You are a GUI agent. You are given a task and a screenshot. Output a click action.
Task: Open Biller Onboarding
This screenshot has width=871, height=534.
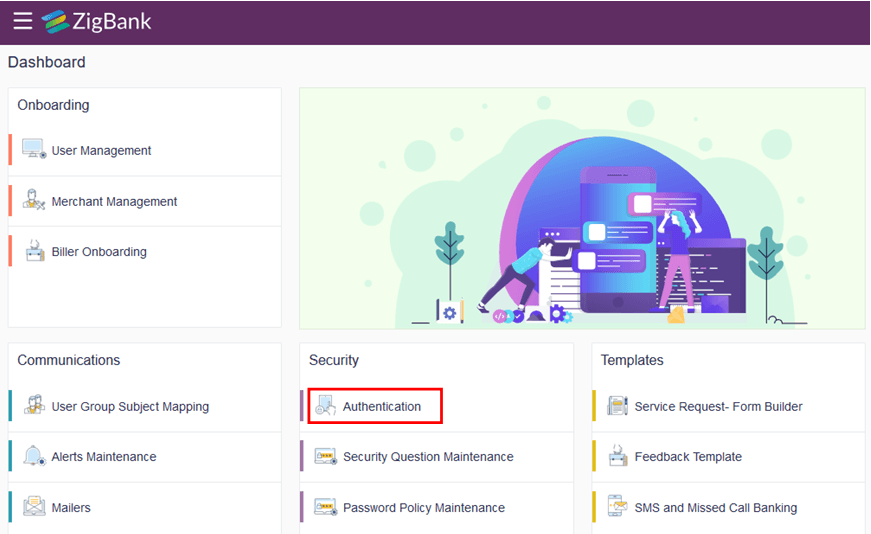[99, 252]
